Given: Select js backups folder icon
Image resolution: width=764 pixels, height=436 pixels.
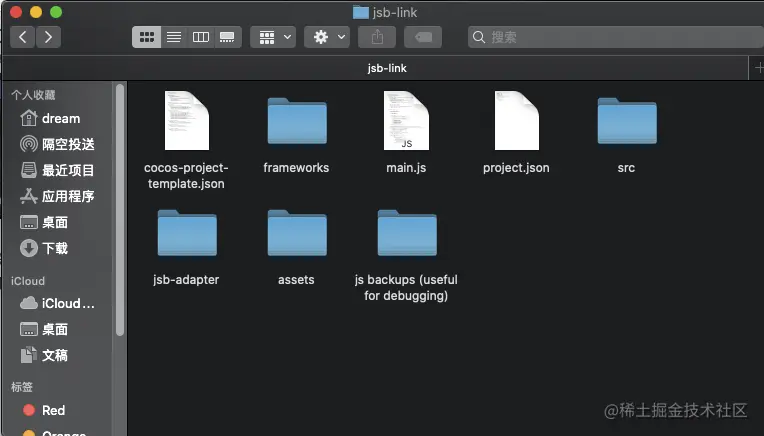Looking at the screenshot, I should pyautogui.click(x=407, y=233).
